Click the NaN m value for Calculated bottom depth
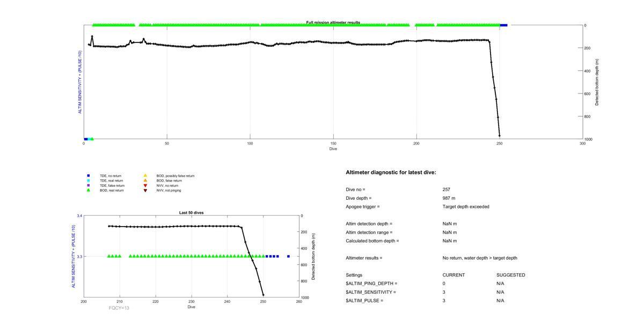Viewport: 644px width, 334px height. [x=450, y=241]
